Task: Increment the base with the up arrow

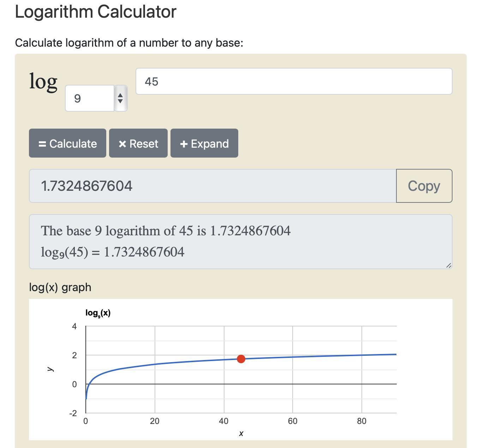Action: (x=120, y=95)
